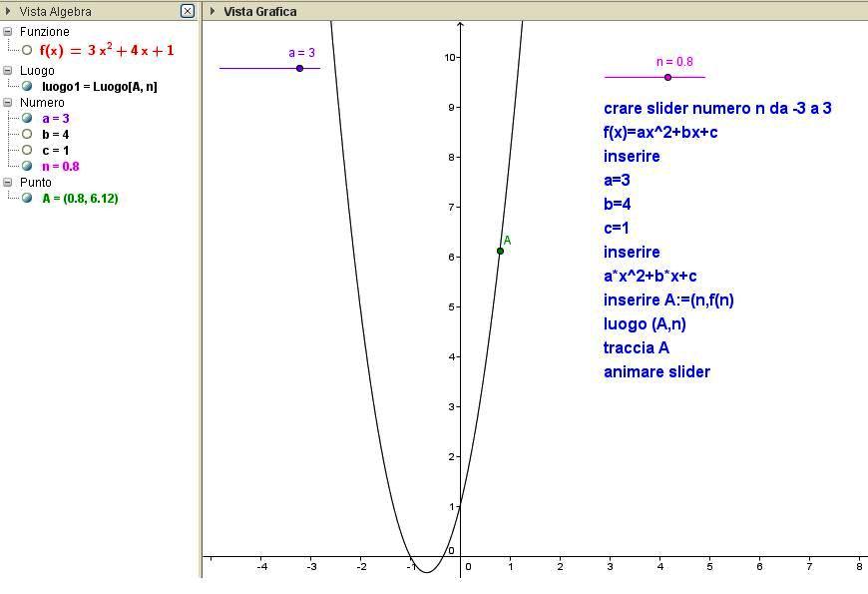868x594 pixels.
Task: Toggle visibility of function f(x)
Action: point(27,51)
